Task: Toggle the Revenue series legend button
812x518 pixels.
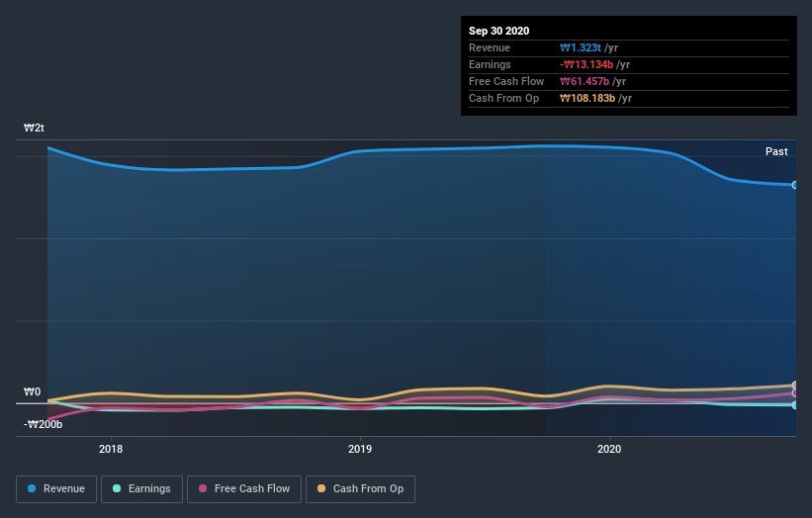Action: 56,489
